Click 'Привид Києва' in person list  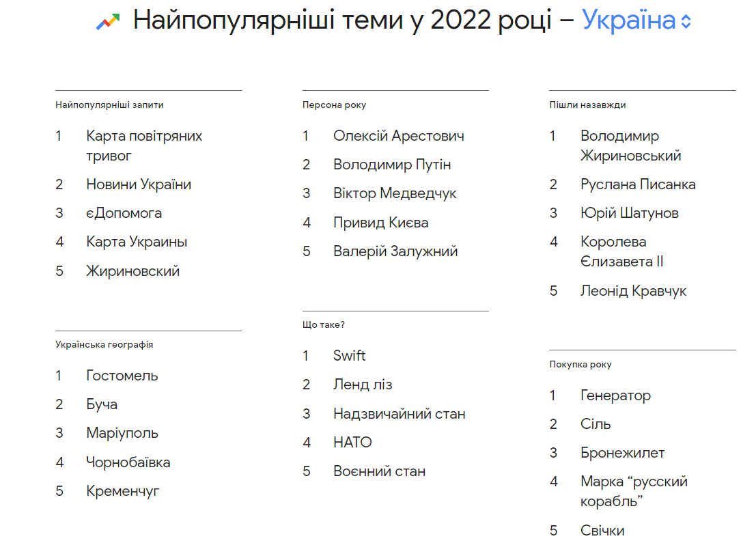[x=380, y=223]
